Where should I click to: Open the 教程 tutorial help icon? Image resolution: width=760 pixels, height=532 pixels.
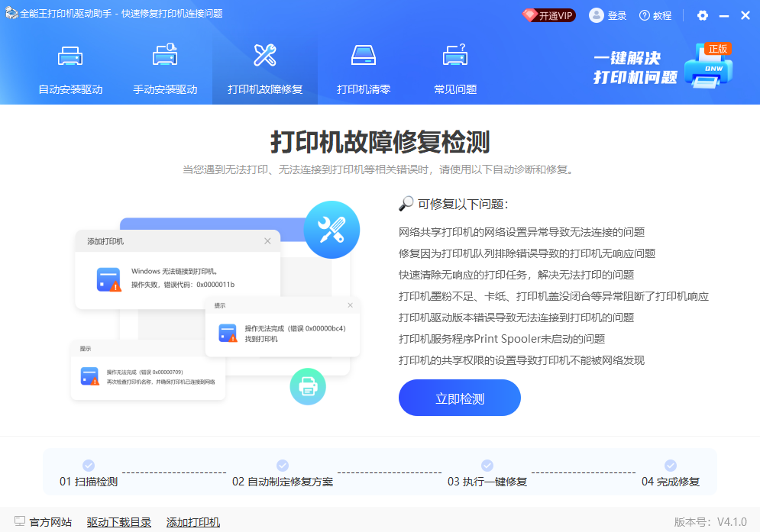coord(645,15)
